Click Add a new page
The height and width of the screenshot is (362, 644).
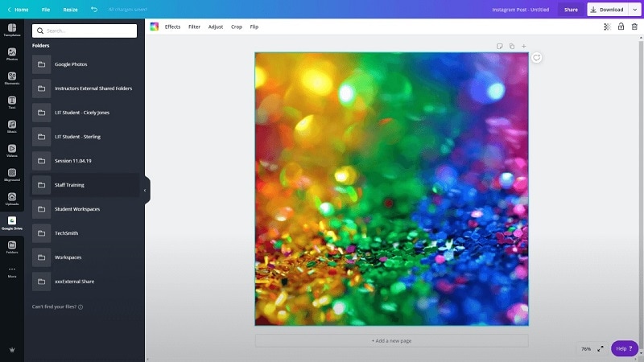[x=391, y=340]
